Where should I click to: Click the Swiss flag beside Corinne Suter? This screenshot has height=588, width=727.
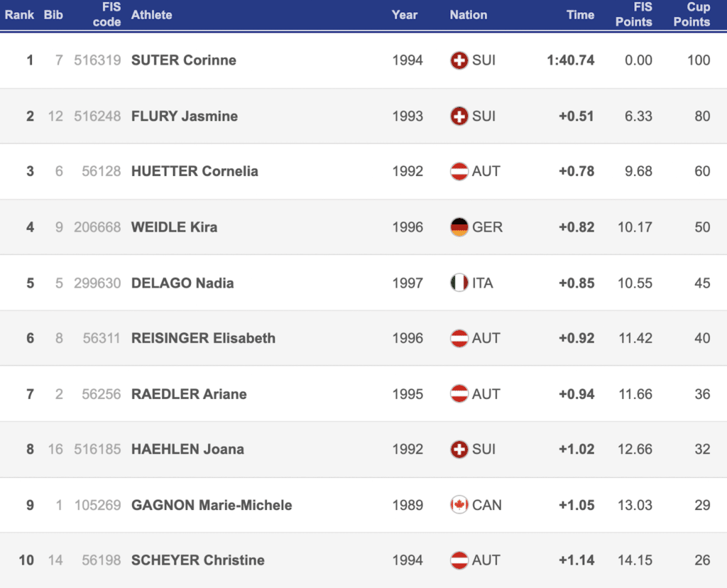point(459,60)
